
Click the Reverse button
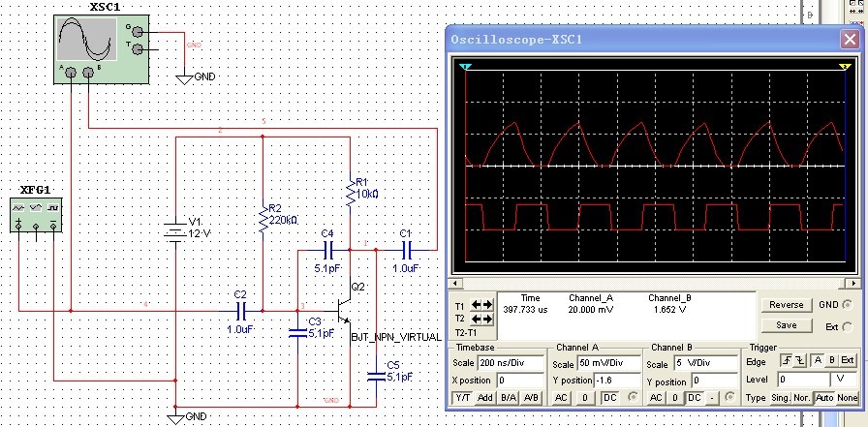pos(786,305)
